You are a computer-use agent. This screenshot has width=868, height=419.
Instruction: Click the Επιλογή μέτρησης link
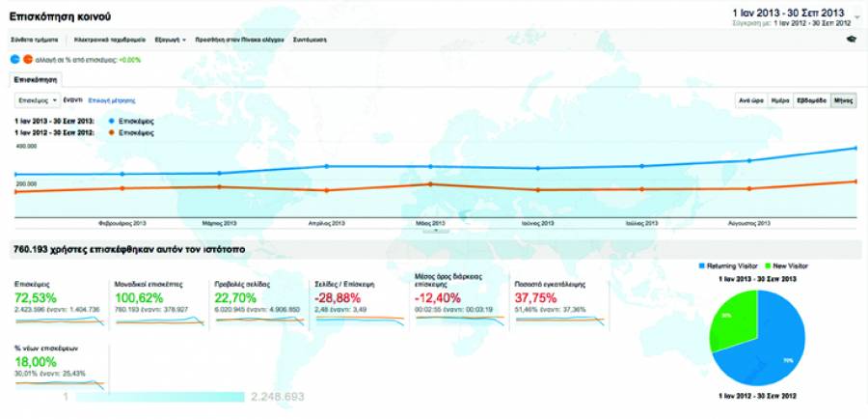[111, 99]
